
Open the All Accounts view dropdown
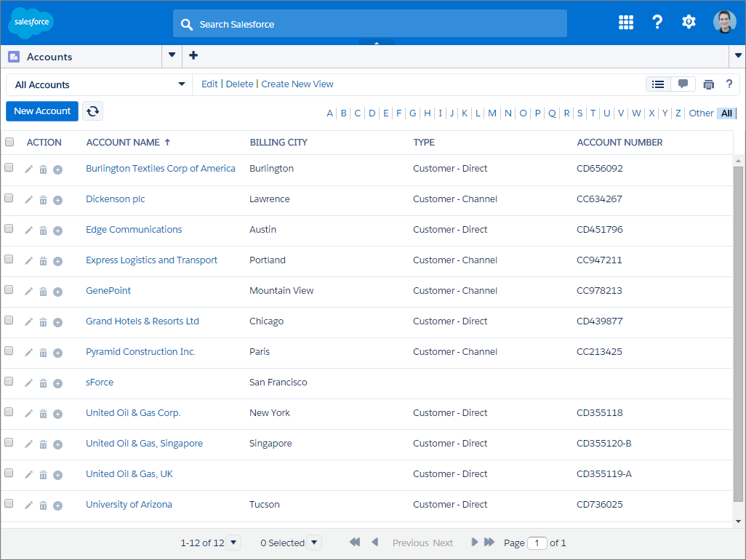[99, 84]
